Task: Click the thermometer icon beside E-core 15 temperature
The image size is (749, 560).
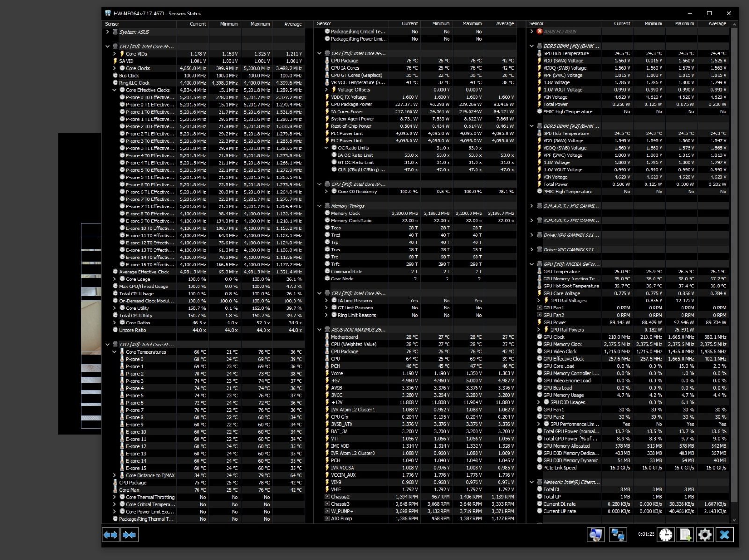Action: coord(122,468)
